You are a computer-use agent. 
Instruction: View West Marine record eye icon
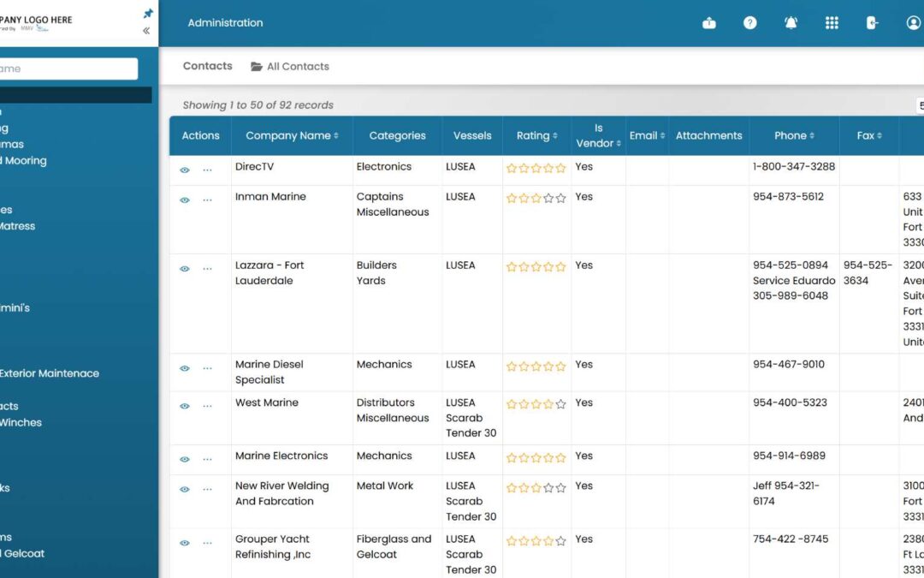tap(185, 406)
